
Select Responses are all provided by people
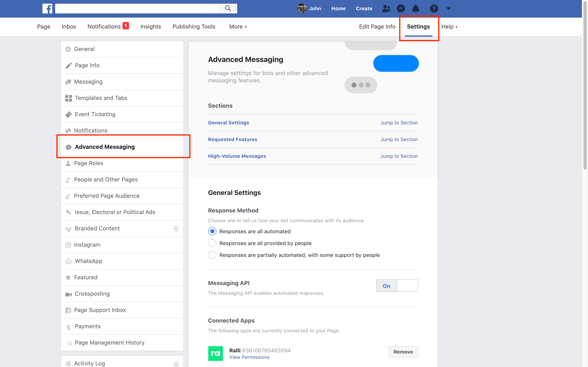click(212, 243)
